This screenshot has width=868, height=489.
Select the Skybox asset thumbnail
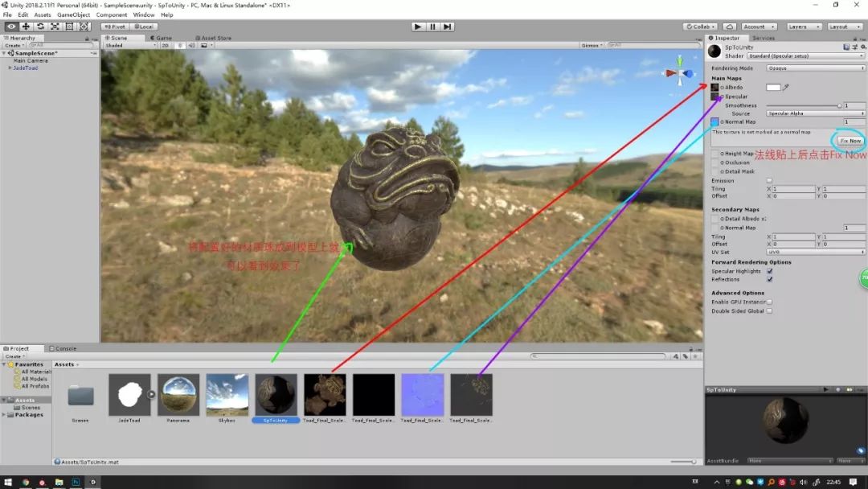227,395
